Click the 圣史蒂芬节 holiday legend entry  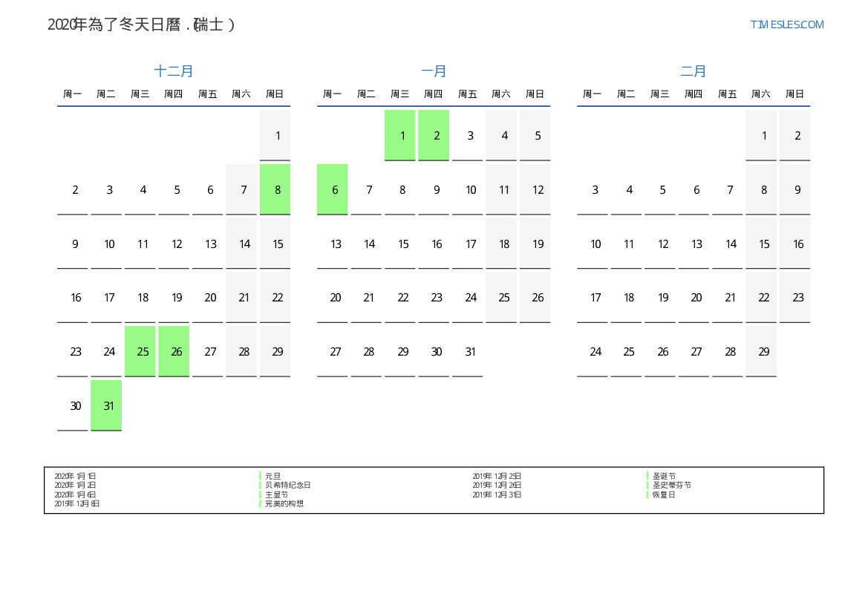point(671,486)
